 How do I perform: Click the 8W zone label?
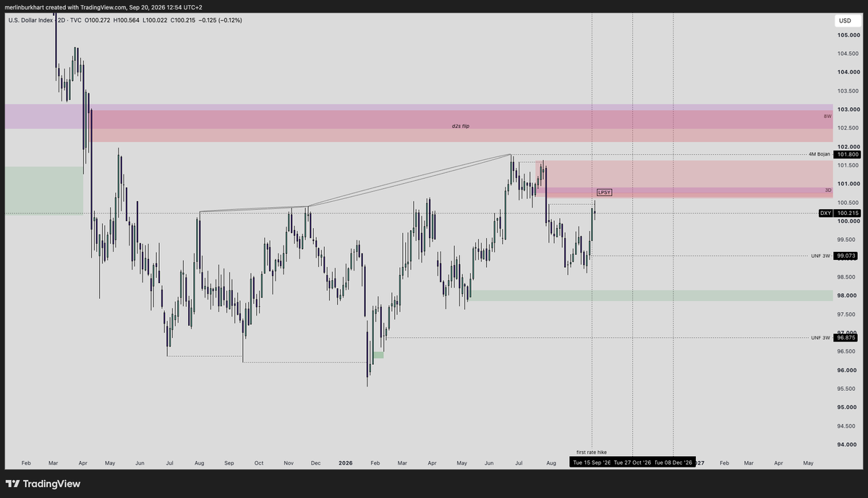coord(827,117)
